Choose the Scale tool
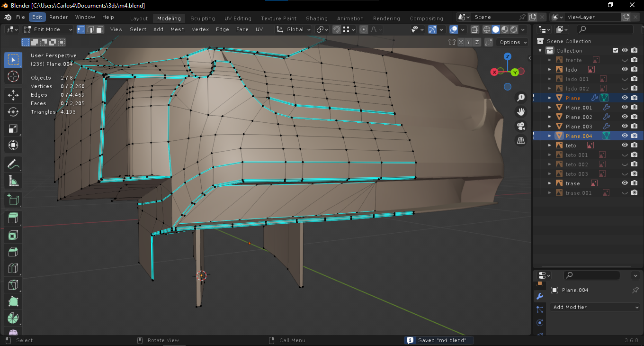 pyautogui.click(x=13, y=128)
